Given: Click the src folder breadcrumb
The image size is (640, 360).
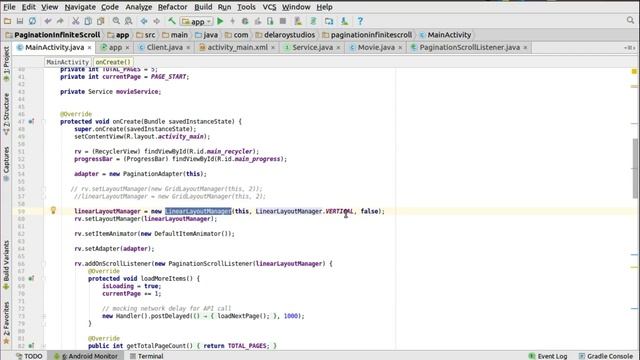Looking at the screenshot, I should click(146, 35).
